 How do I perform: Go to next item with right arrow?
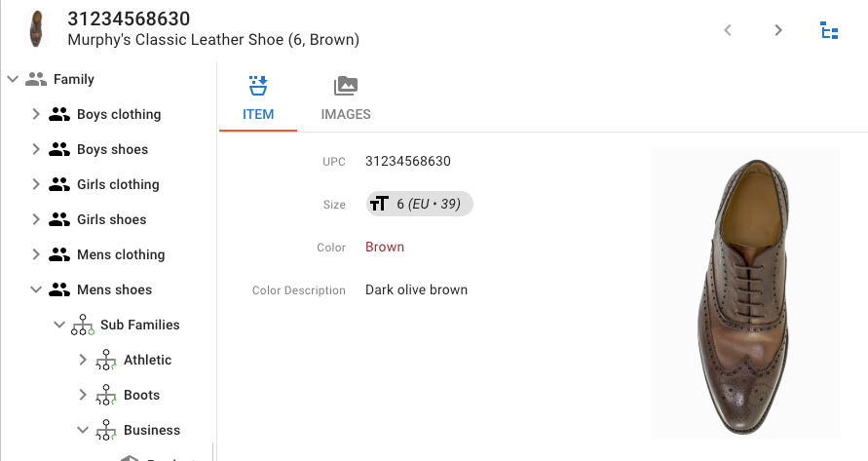[x=777, y=30]
